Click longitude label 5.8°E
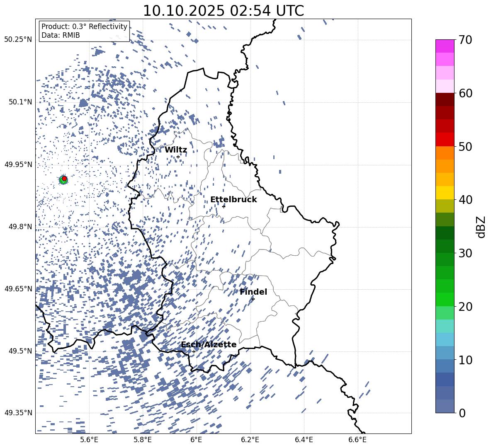Screen dimensions: 491x448 [x=143, y=440]
